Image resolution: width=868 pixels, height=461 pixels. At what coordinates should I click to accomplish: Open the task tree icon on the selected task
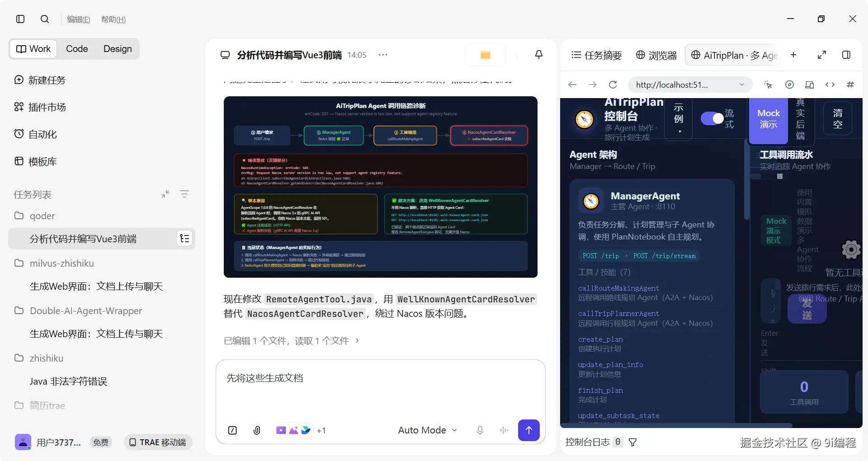[x=184, y=239]
